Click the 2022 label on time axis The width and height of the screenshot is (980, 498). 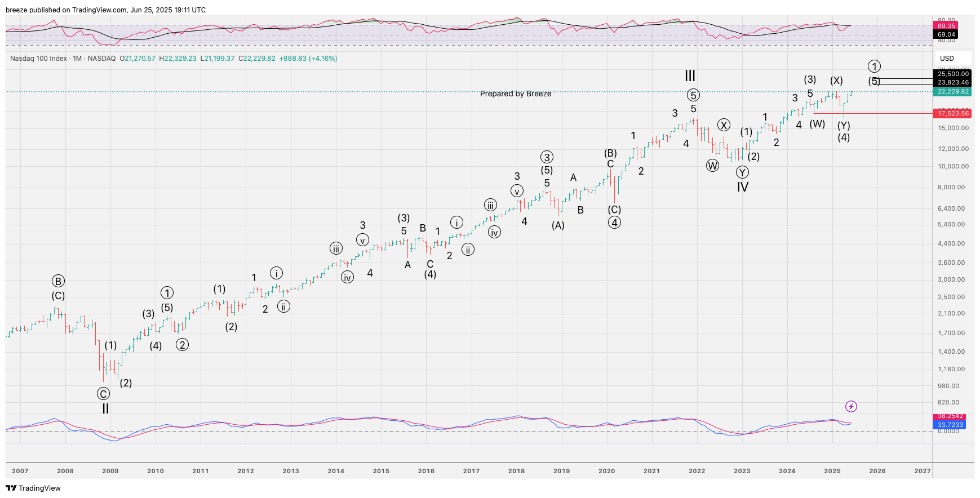[697, 471]
